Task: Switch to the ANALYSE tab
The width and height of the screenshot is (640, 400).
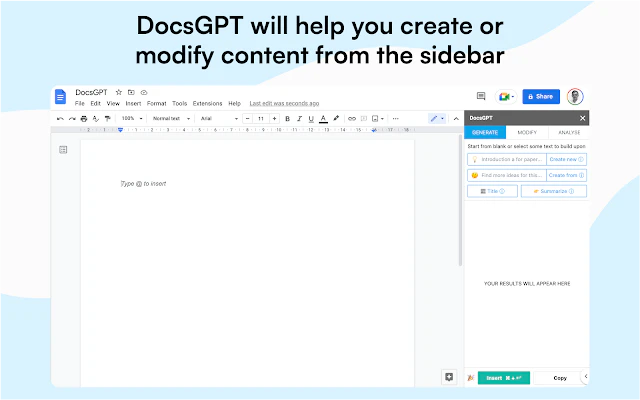Action: (x=569, y=132)
